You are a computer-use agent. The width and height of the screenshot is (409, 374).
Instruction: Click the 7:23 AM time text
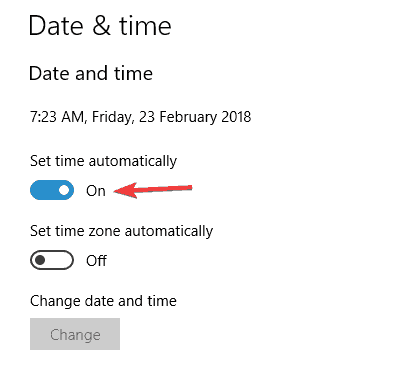tap(57, 117)
